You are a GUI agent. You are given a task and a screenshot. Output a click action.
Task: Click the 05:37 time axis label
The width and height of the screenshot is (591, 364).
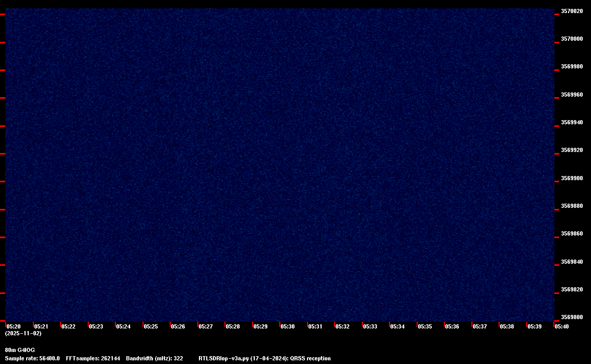point(479,326)
